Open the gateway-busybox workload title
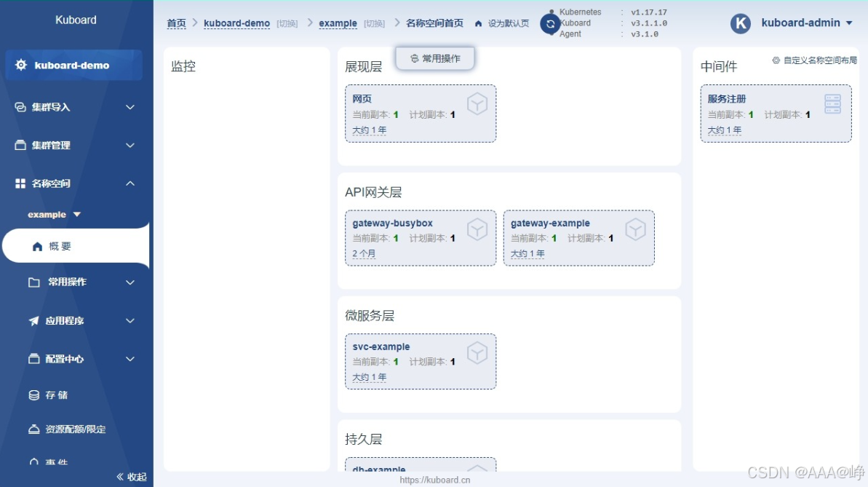 [x=392, y=223]
